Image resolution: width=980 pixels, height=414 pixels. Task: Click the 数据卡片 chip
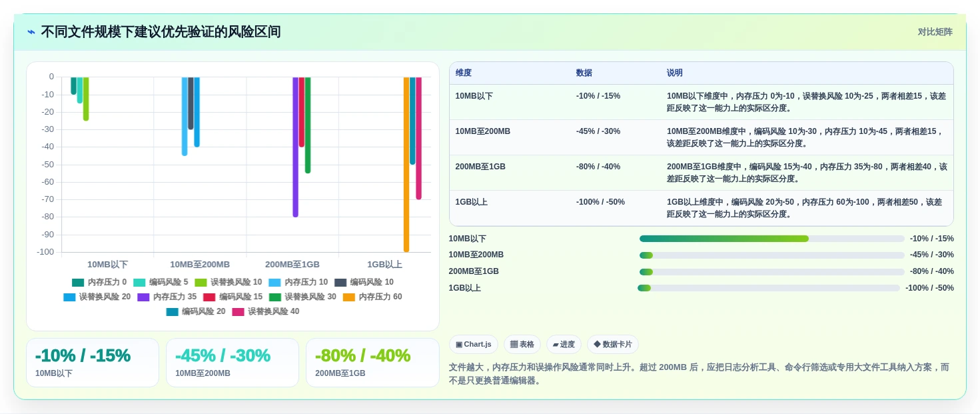pos(613,345)
